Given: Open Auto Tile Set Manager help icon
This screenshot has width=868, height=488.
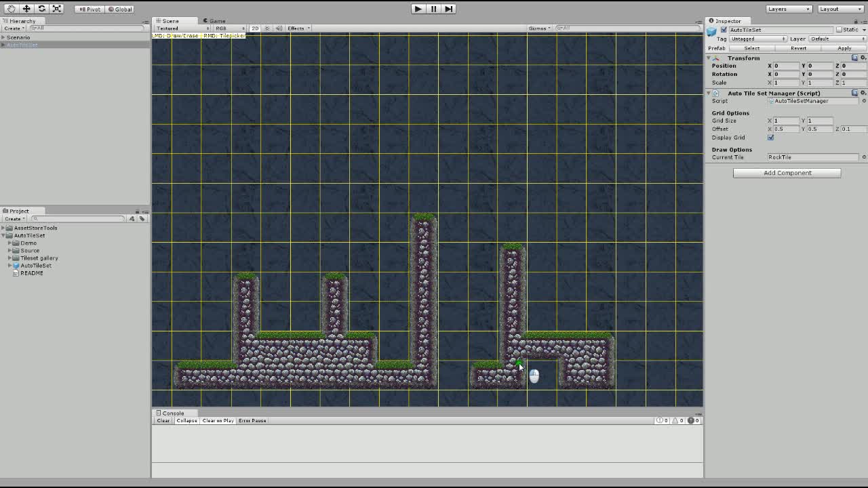Looking at the screenshot, I should click(854, 93).
